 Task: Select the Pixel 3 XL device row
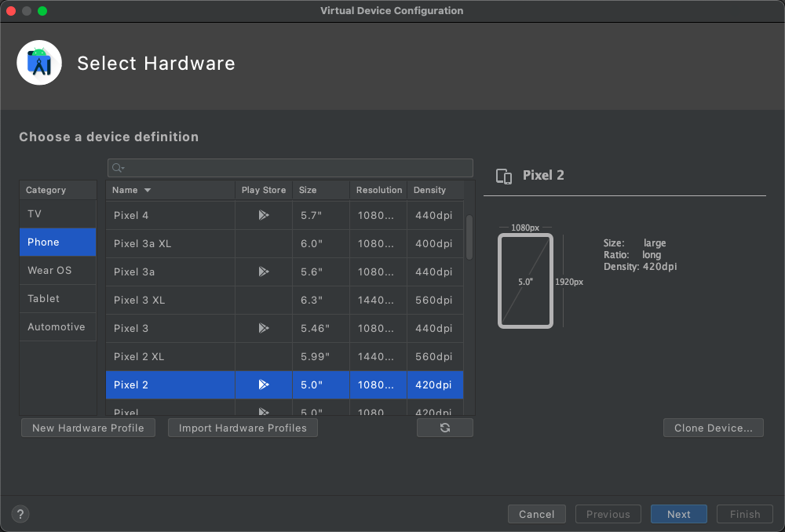[x=285, y=301]
